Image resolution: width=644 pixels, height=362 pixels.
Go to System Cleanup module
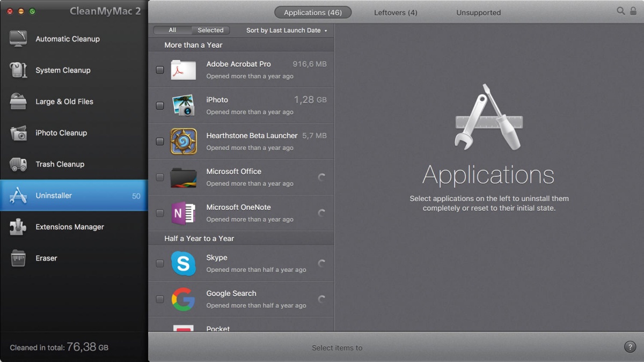click(74, 70)
